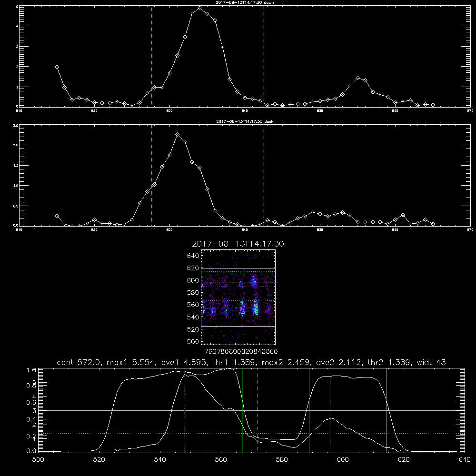Click the heatmap y-axis label 500
Image resolution: width=476 pixels, height=476 pixels.
pos(193,342)
